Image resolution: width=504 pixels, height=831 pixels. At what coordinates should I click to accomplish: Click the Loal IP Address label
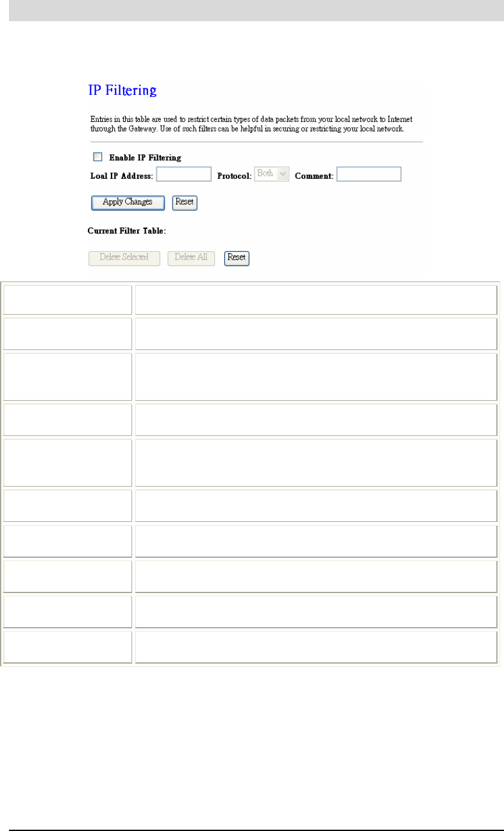[121, 176]
